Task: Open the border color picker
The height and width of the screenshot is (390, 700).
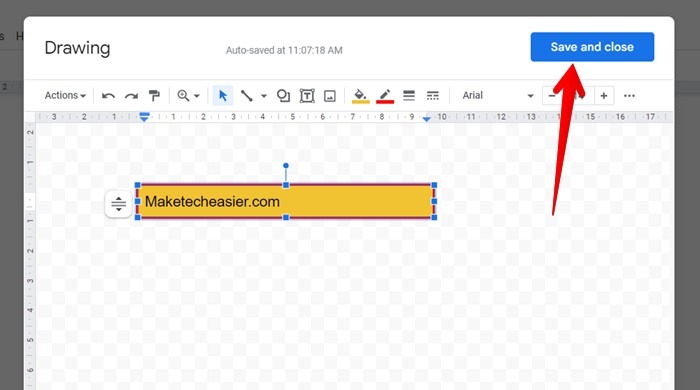Action: 385,96
